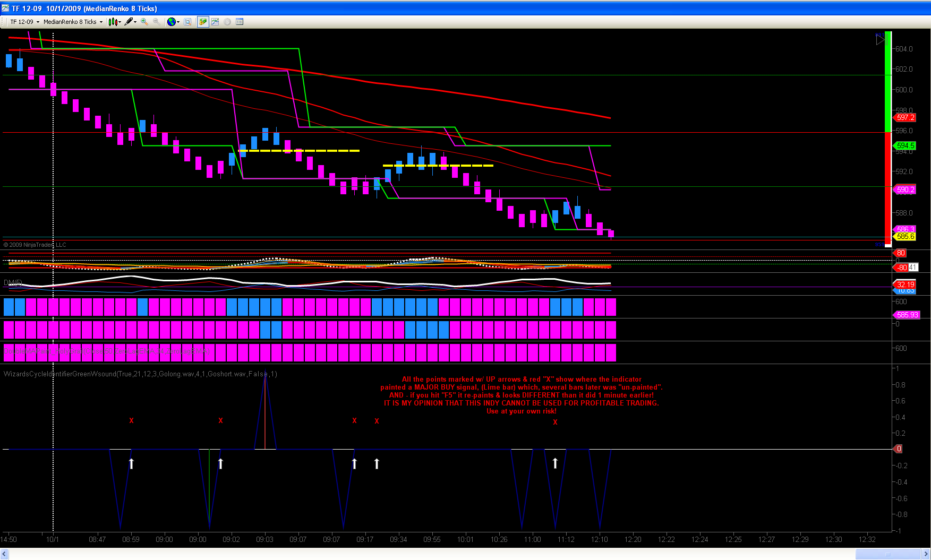Click the 585.93 indicator value label
The image size is (931, 560).
[x=906, y=315]
